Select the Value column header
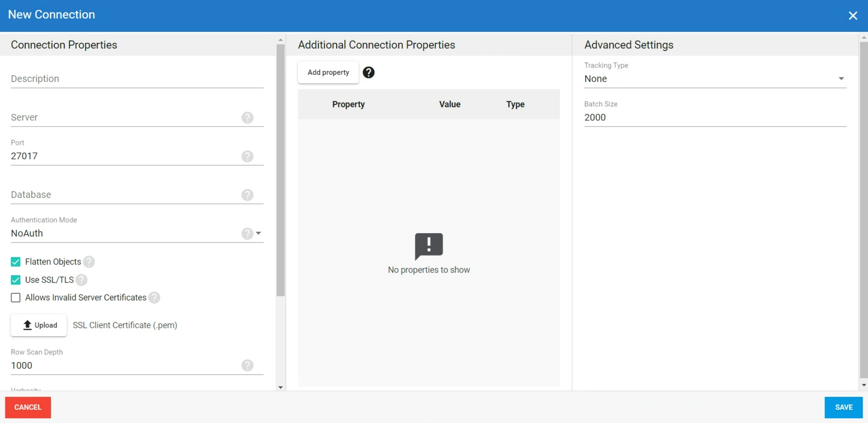This screenshot has height=423, width=868. (449, 104)
